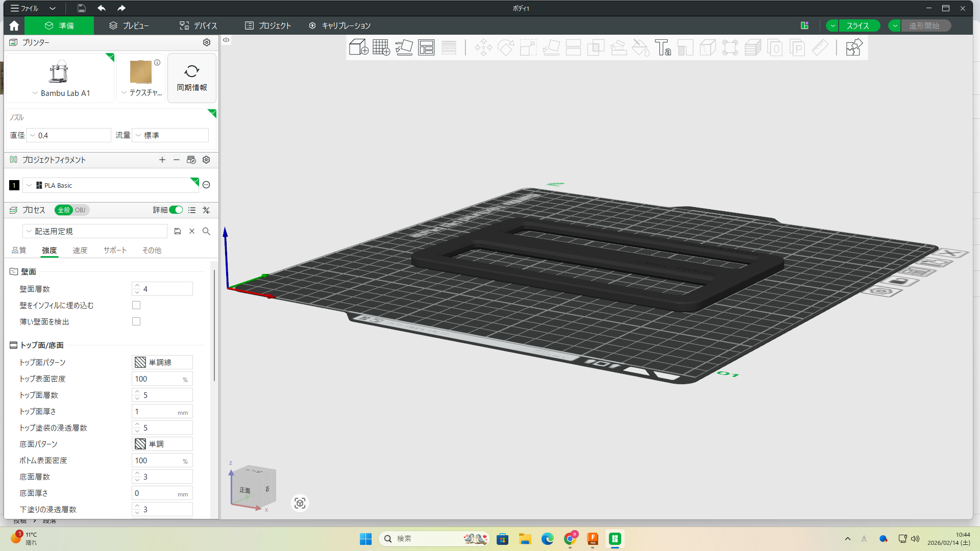The width and height of the screenshot is (980, 551).
Task: Open the PLA Basic filament dropdown
Action: [110, 185]
